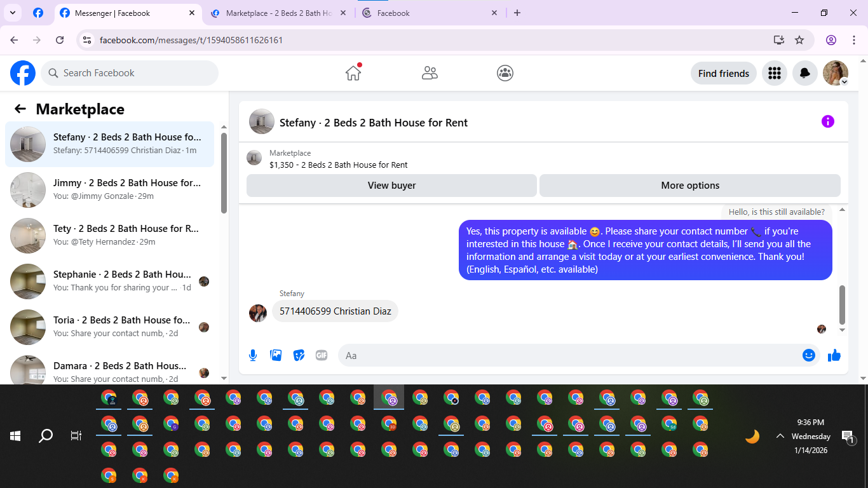Click the conversation list scrollbar thumb

[224, 172]
